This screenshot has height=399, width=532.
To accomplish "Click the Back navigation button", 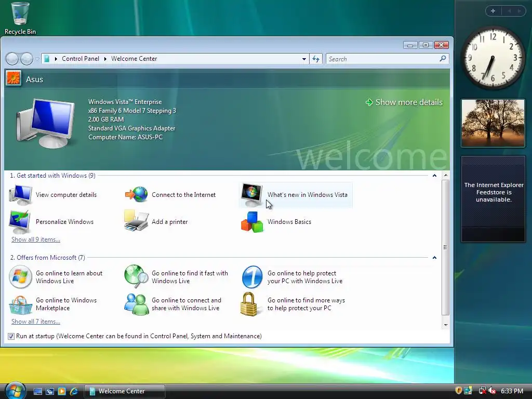I will pos(12,59).
